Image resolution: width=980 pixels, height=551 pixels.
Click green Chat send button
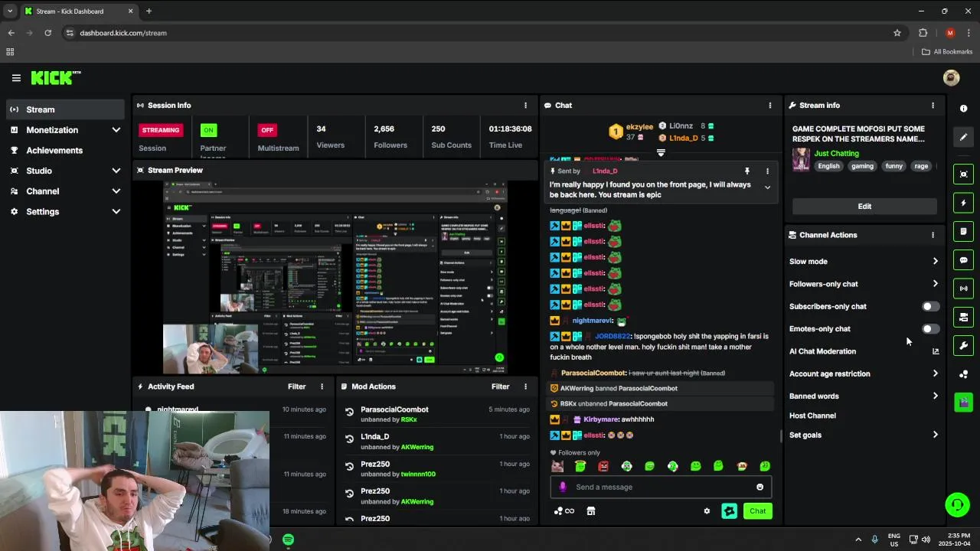tap(757, 511)
